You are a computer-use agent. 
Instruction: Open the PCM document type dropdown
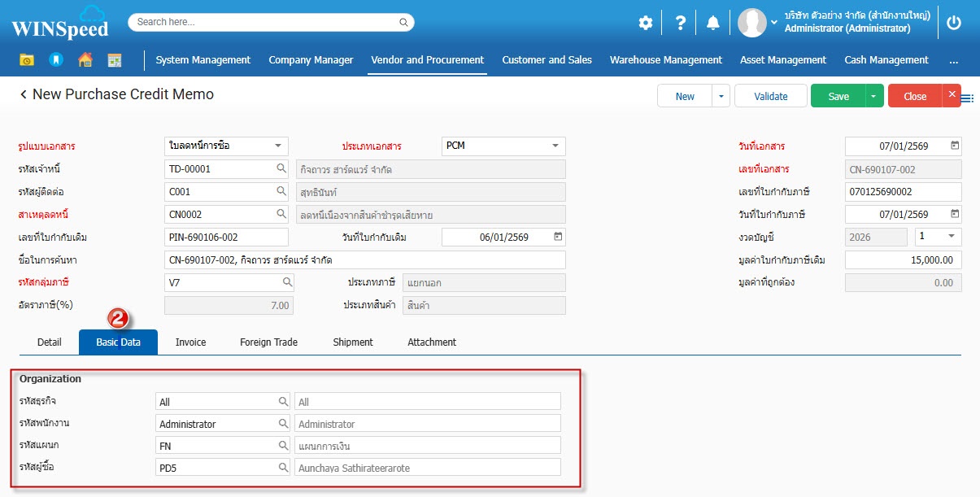click(x=555, y=146)
